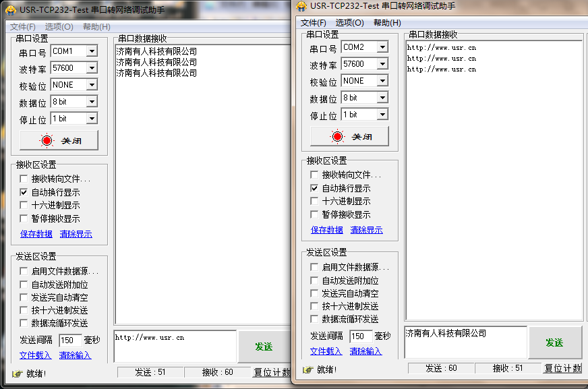This screenshot has width=588, height=389.
Task: Open the 数据位 dropdown in the right window
Action: 383,97
